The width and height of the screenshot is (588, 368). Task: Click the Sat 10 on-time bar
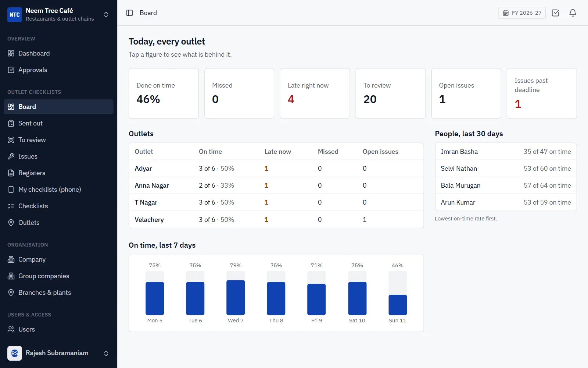coord(357,298)
